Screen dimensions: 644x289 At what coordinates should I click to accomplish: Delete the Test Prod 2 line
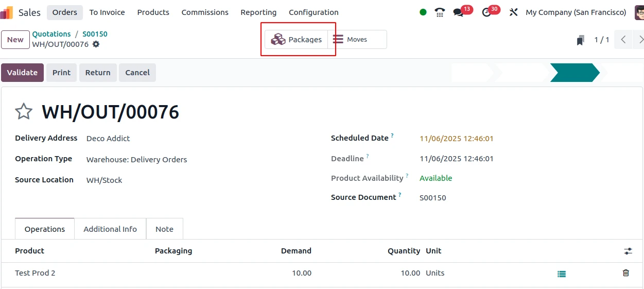click(x=625, y=273)
